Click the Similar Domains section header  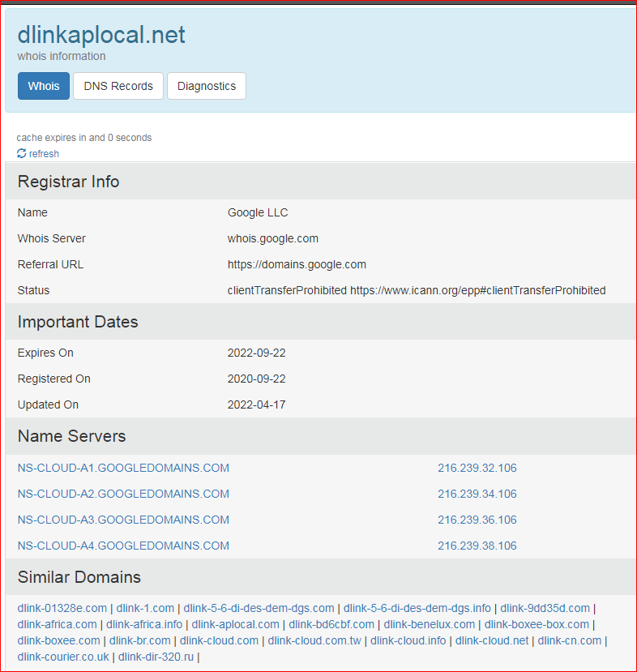pyautogui.click(x=79, y=577)
